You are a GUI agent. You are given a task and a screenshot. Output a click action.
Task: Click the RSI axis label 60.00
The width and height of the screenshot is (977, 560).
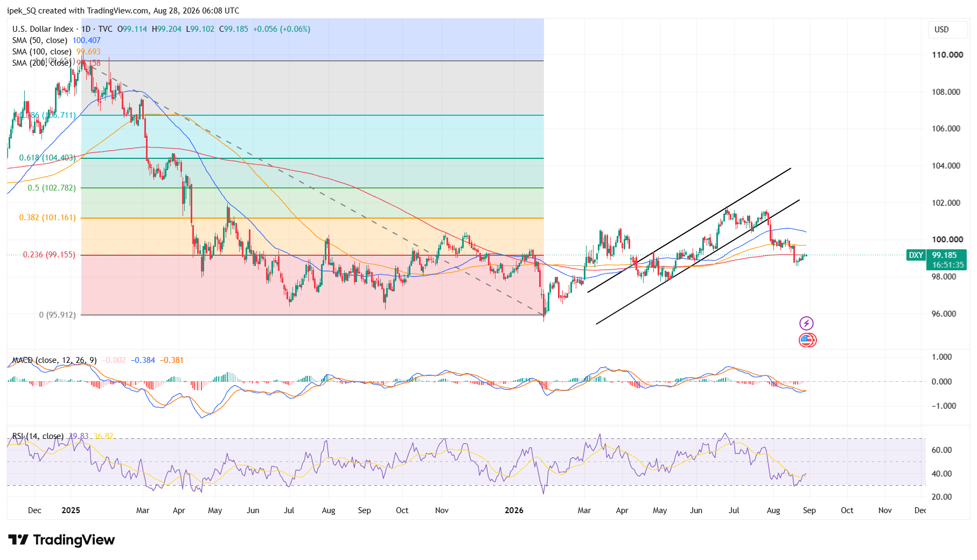click(942, 450)
